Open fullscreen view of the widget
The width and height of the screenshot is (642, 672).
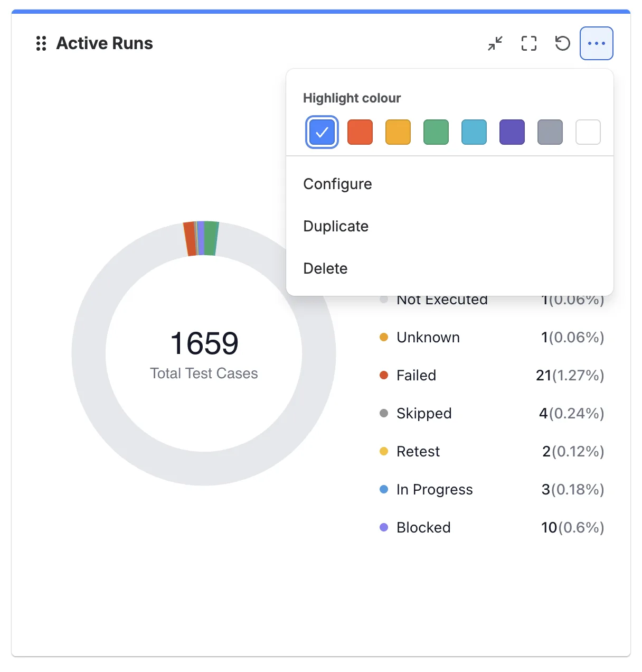pyautogui.click(x=529, y=43)
